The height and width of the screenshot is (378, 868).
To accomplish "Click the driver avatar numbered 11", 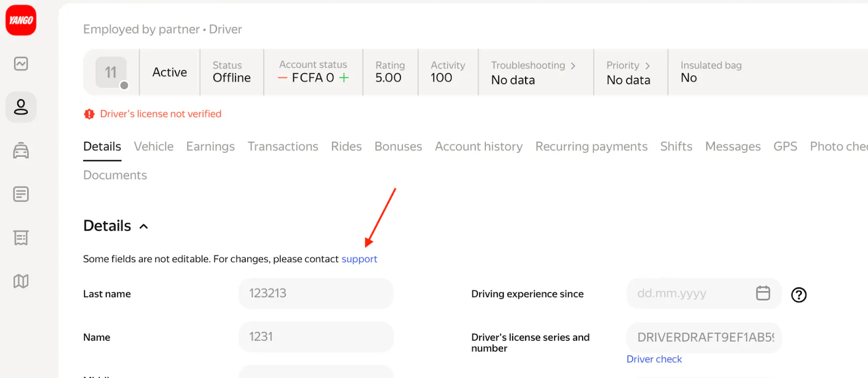I will tap(111, 72).
